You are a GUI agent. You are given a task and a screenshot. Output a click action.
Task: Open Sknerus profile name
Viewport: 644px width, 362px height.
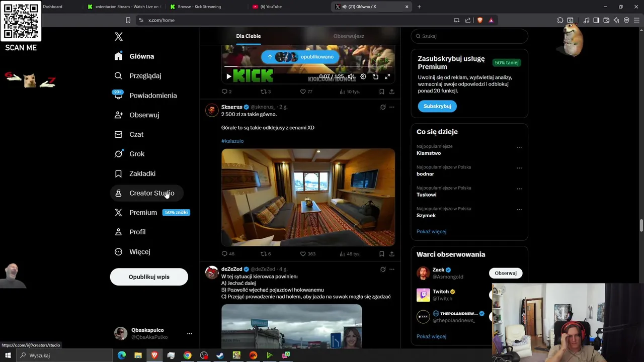pos(231,107)
